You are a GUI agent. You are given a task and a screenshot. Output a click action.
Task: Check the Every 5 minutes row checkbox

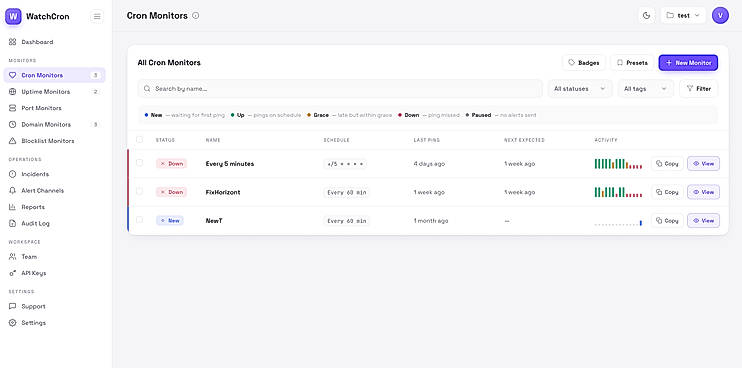click(x=139, y=163)
